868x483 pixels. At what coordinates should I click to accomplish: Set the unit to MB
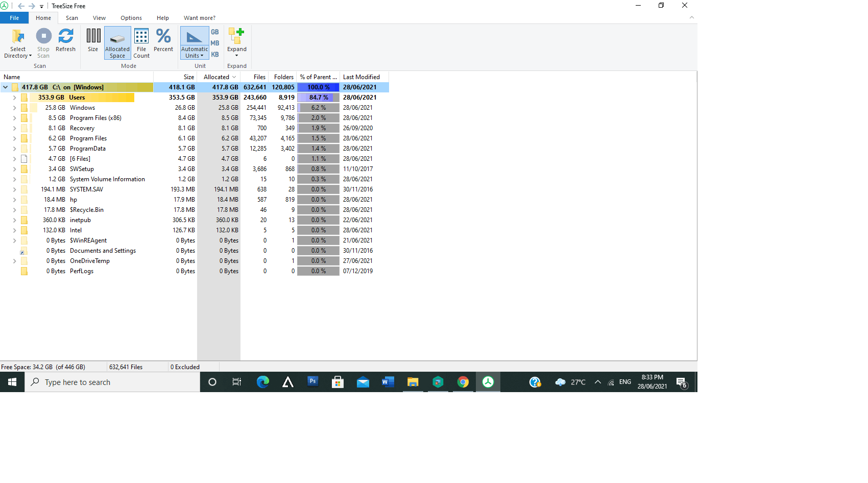click(x=215, y=43)
